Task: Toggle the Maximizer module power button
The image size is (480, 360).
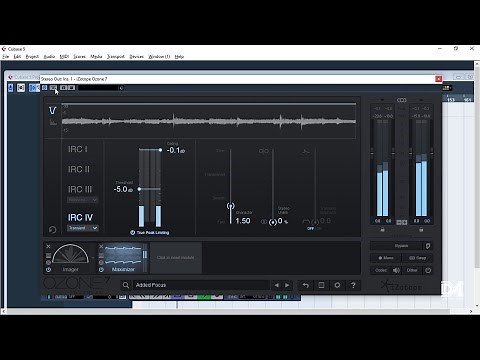Action: tap(101, 270)
